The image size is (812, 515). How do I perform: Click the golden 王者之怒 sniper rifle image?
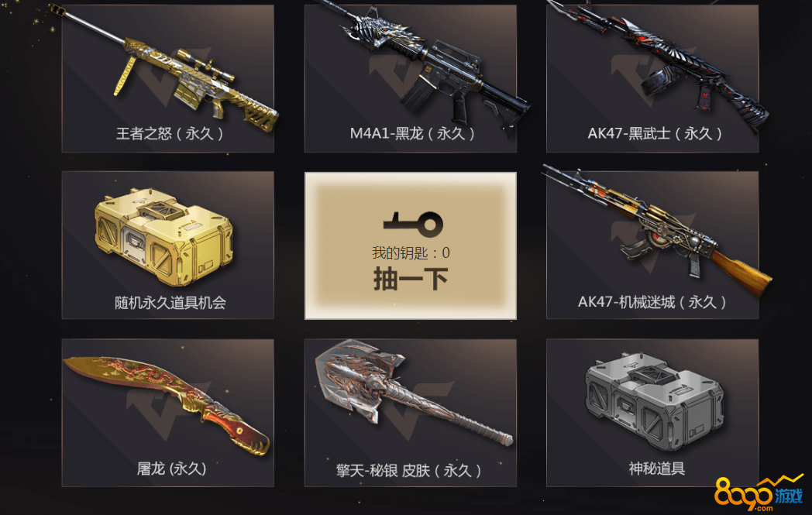(x=165, y=67)
